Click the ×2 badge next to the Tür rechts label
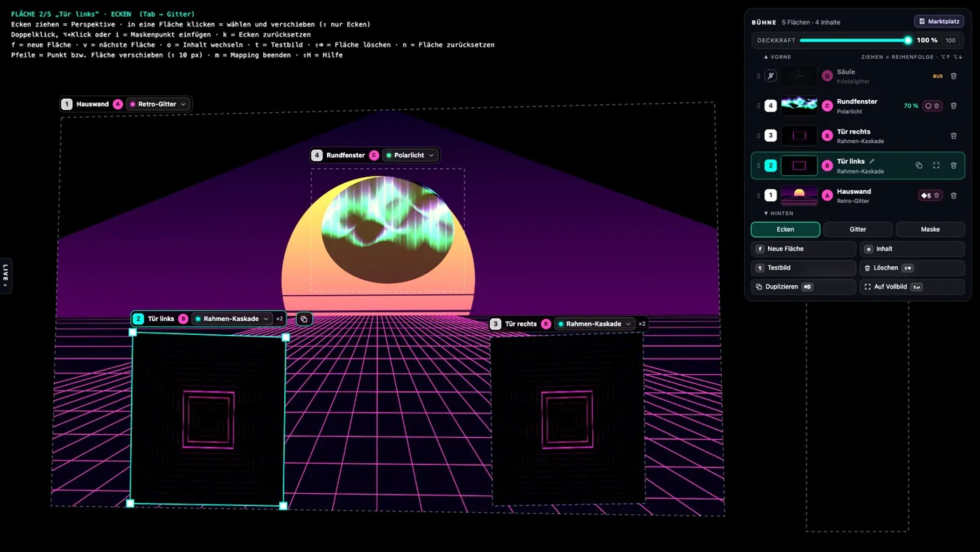980x552 pixels. point(642,324)
